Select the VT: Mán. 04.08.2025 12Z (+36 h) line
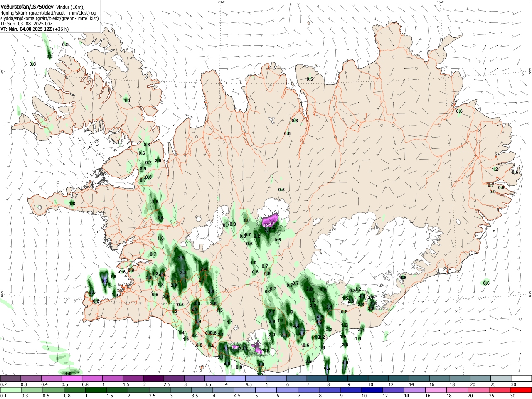 [34, 29]
